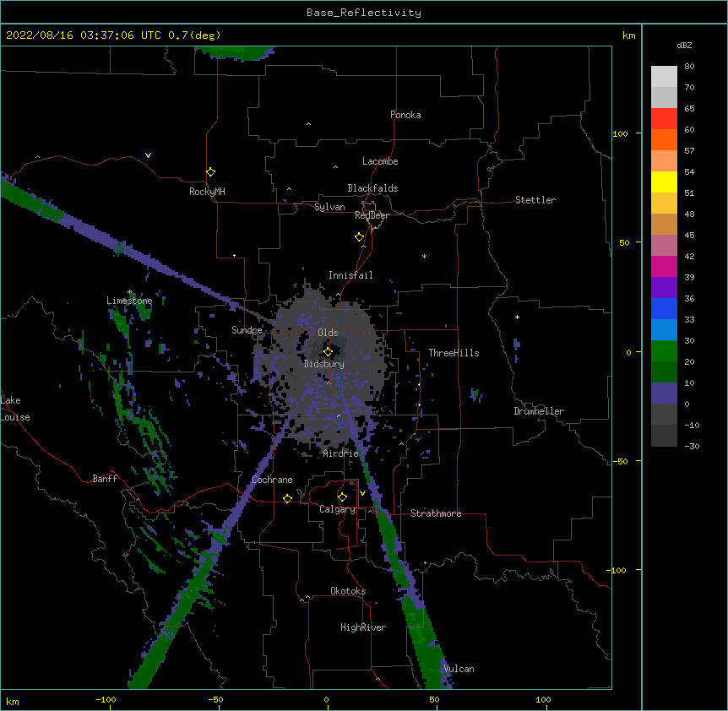Screen dimensions: 728x711
Task: Click the Innisfail town label
Action: [350, 275]
